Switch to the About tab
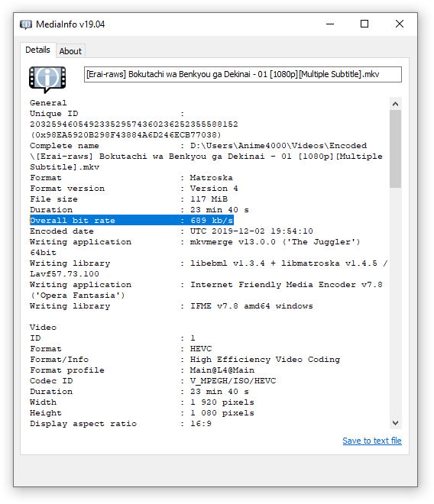The width and height of the screenshot is (434, 504). coord(70,51)
